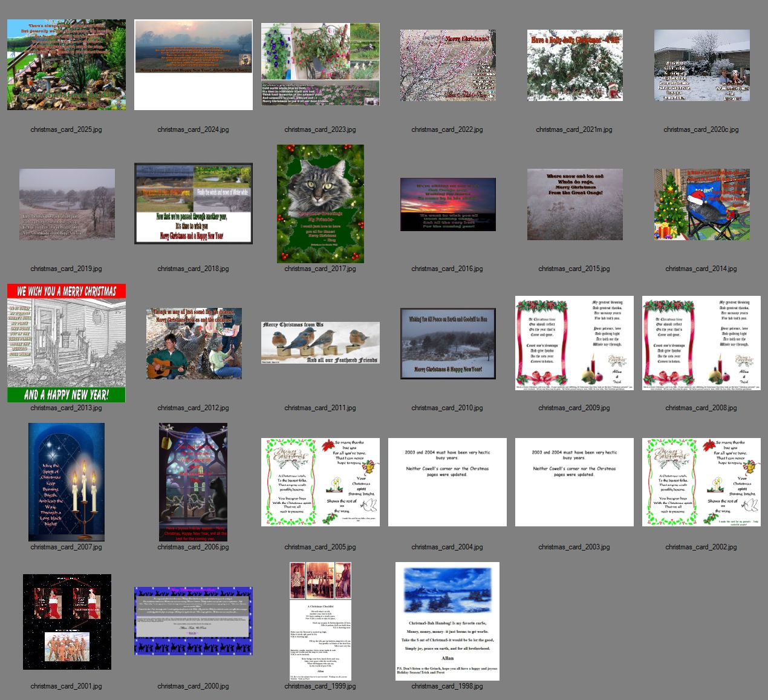The height and width of the screenshot is (700, 768).
Task: Select the christmas_card_2011.jpg bluebirds thumbnail
Action: [321, 343]
